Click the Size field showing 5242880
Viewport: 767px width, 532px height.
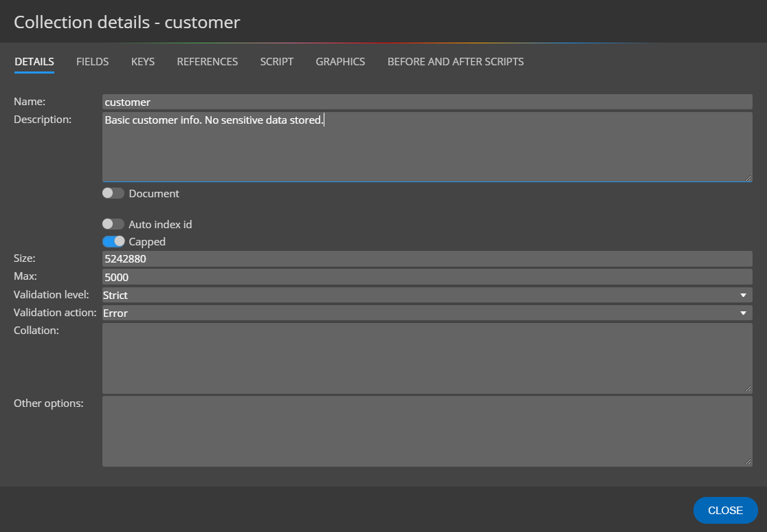(x=427, y=259)
